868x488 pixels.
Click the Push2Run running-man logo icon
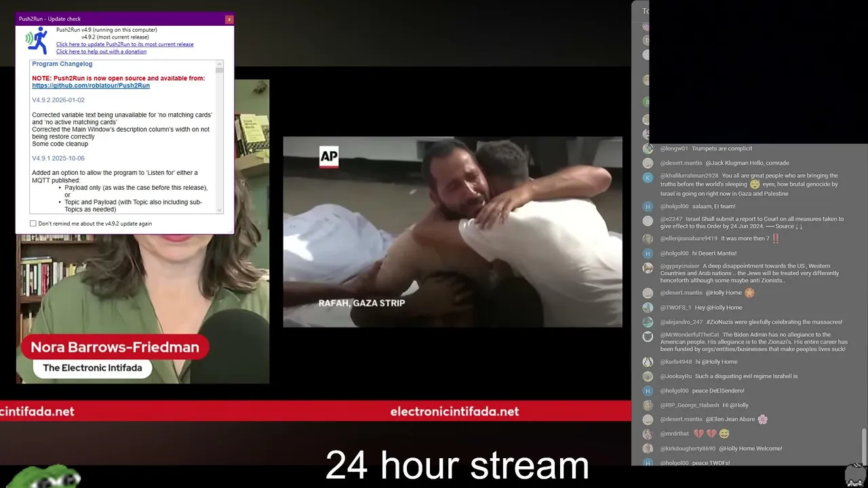(37, 41)
